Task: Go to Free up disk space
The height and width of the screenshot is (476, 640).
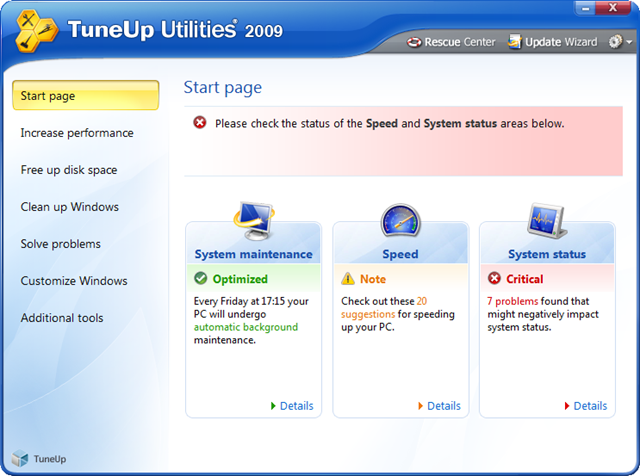Action: 69,170
